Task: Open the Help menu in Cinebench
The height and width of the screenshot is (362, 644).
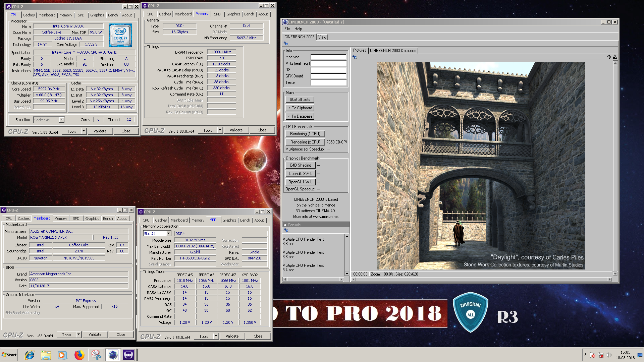Action: click(298, 29)
